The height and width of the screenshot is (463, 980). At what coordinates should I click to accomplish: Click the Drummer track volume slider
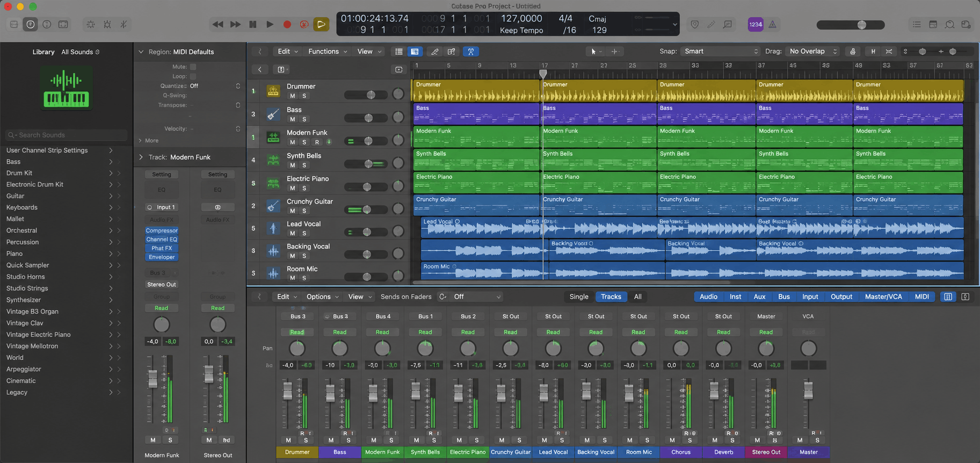pos(366,95)
